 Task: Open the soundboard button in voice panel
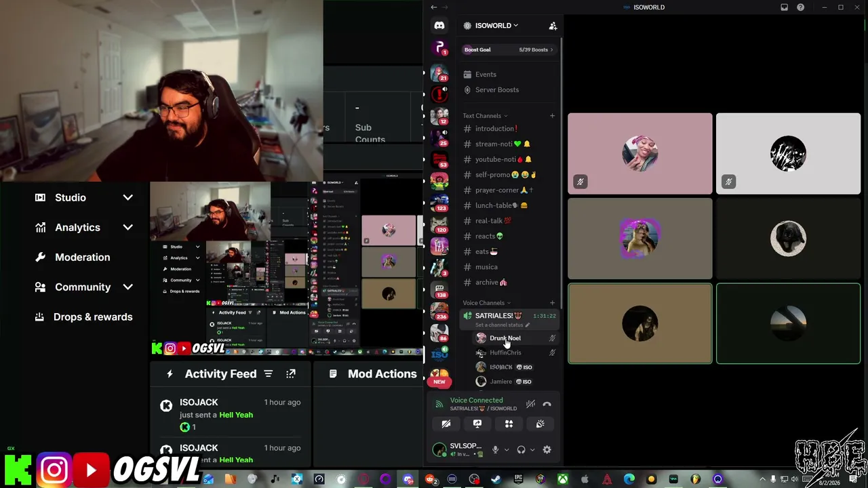pos(540,424)
